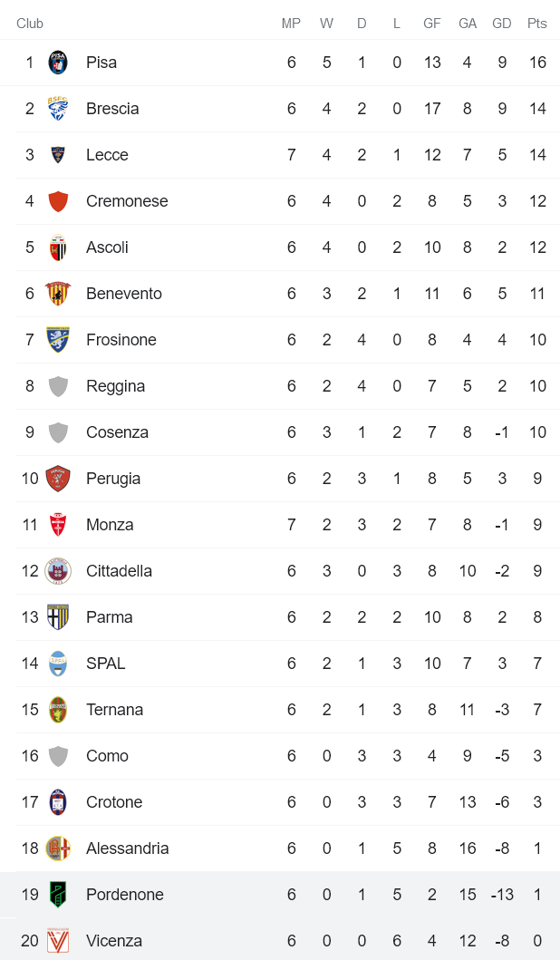Click the Lecce team crest
The image size is (560, 960).
(58, 155)
